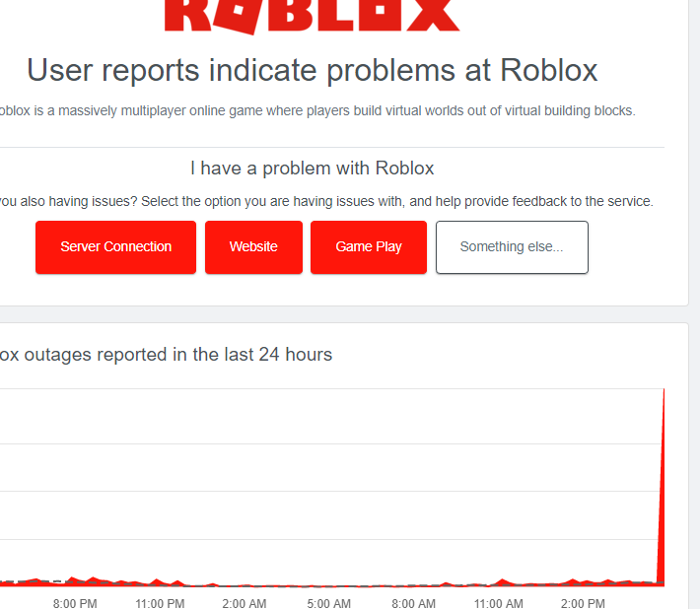The height and width of the screenshot is (609, 700).
Task: Click the massively multiplayer online game description
Action: pos(317,110)
